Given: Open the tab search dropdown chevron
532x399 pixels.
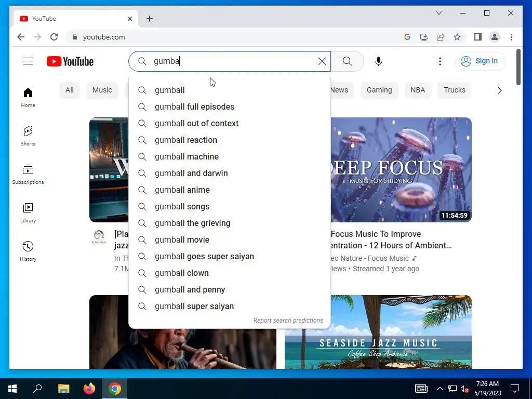Looking at the screenshot, I should 438,13.
